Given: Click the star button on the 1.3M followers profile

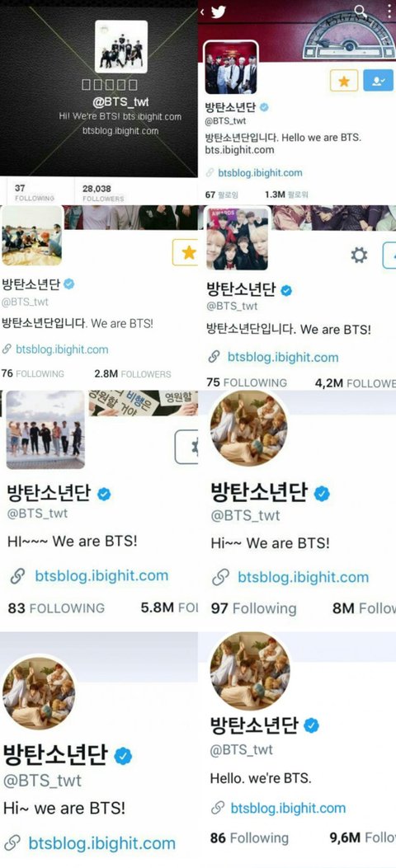Looking at the screenshot, I should point(344,81).
